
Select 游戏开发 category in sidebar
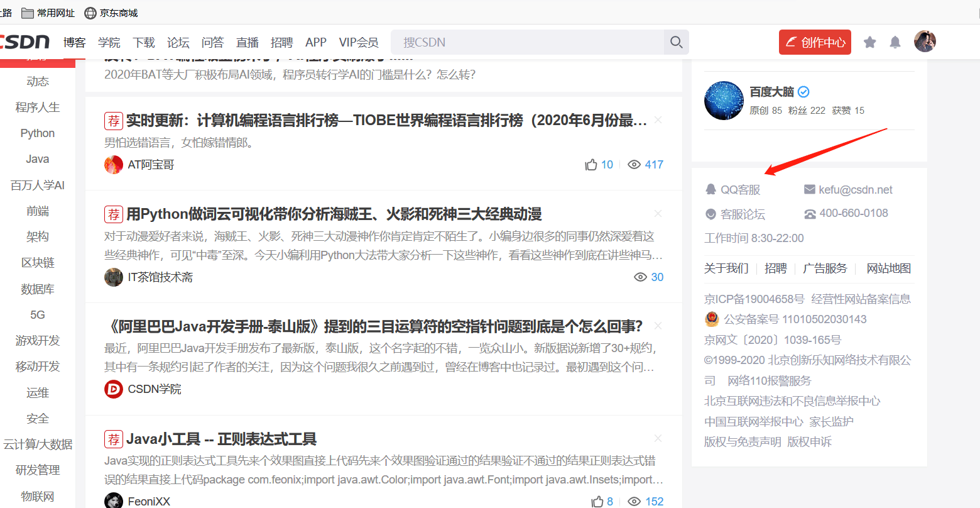[38, 340]
